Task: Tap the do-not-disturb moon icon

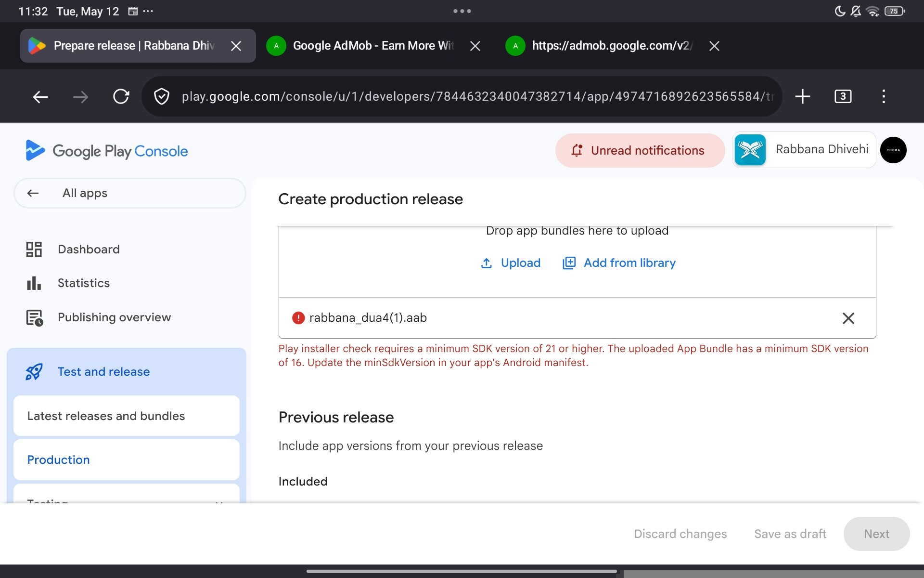Action: click(x=840, y=11)
